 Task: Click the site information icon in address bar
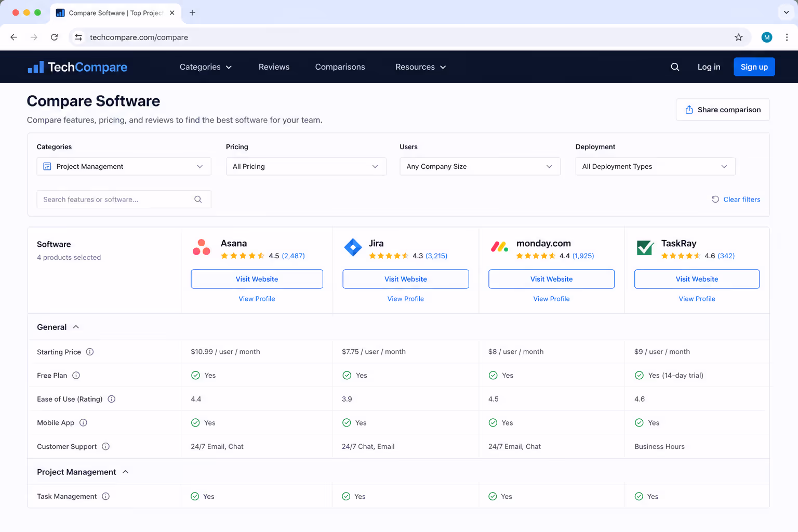coord(78,37)
